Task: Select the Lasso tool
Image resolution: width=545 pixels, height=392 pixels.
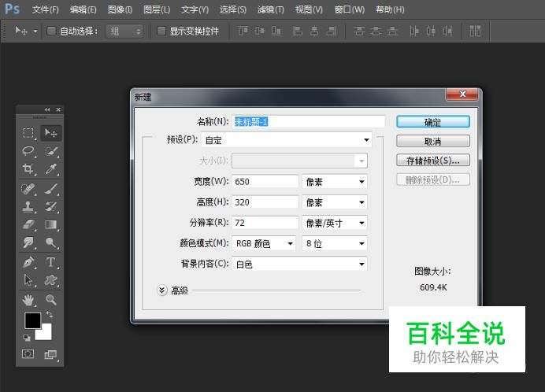Action: 28,151
